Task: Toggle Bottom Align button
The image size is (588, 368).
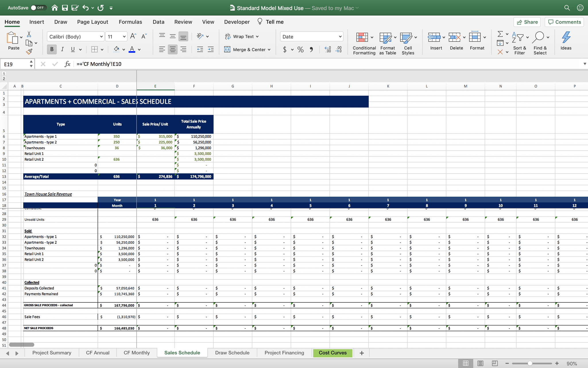Action: [183, 36]
